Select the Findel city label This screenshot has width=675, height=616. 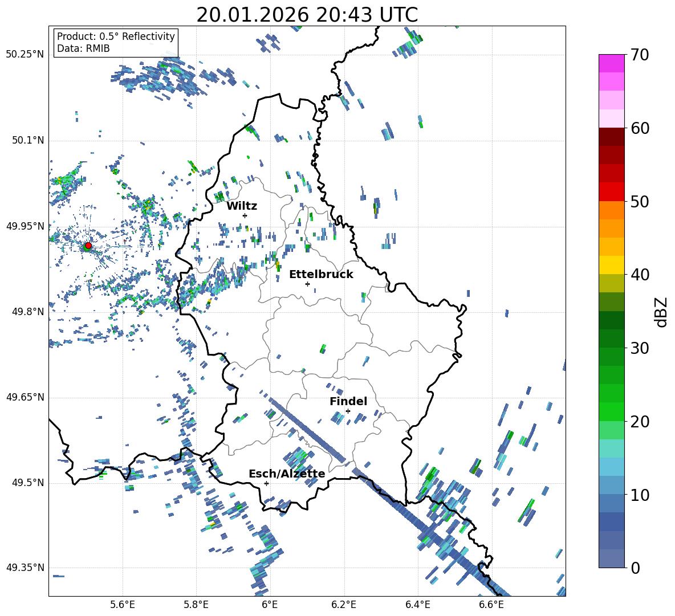point(348,401)
